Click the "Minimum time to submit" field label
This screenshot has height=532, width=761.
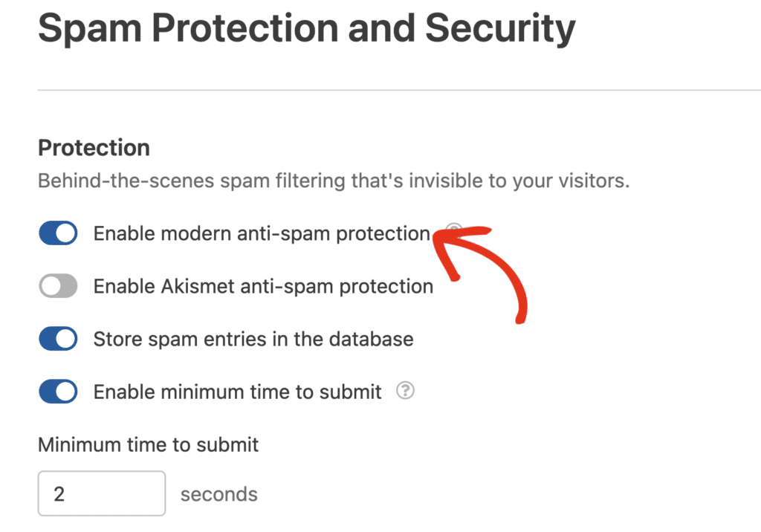[x=148, y=444]
